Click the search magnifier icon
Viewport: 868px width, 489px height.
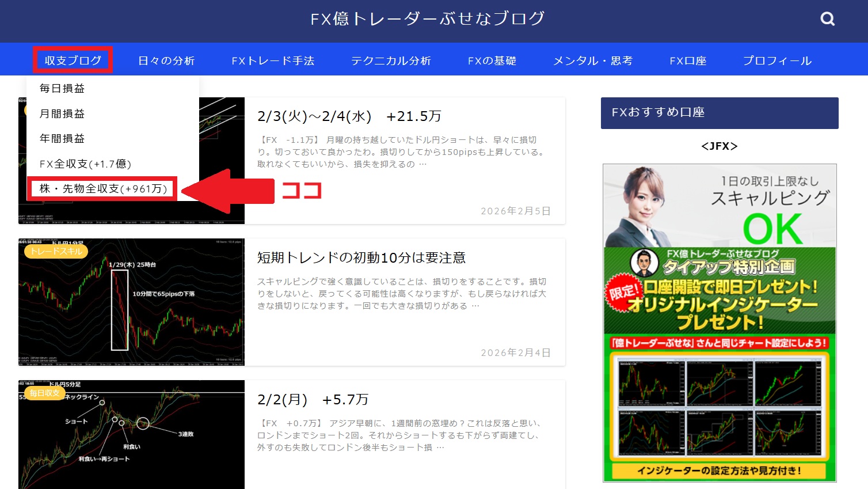[827, 19]
